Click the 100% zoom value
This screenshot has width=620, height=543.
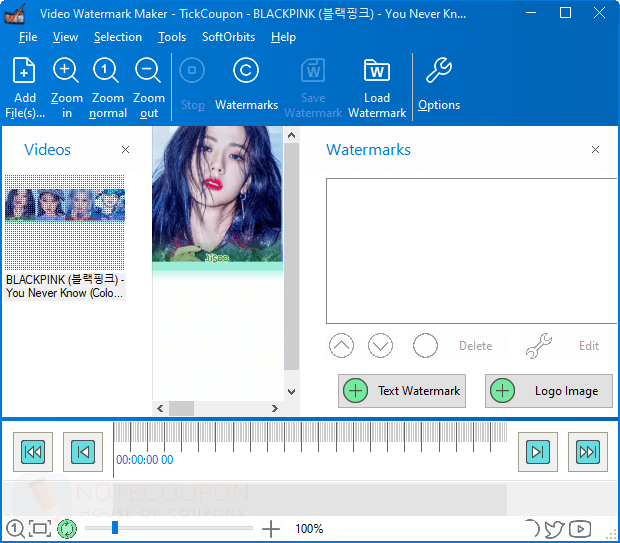(309, 529)
